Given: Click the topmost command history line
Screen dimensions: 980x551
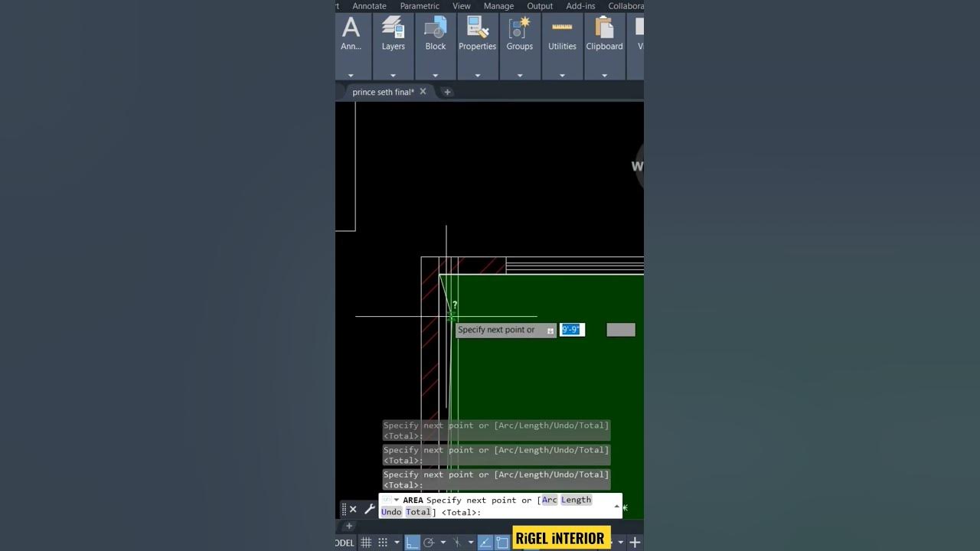Looking at the screenshot, I should tap(496, 430).
